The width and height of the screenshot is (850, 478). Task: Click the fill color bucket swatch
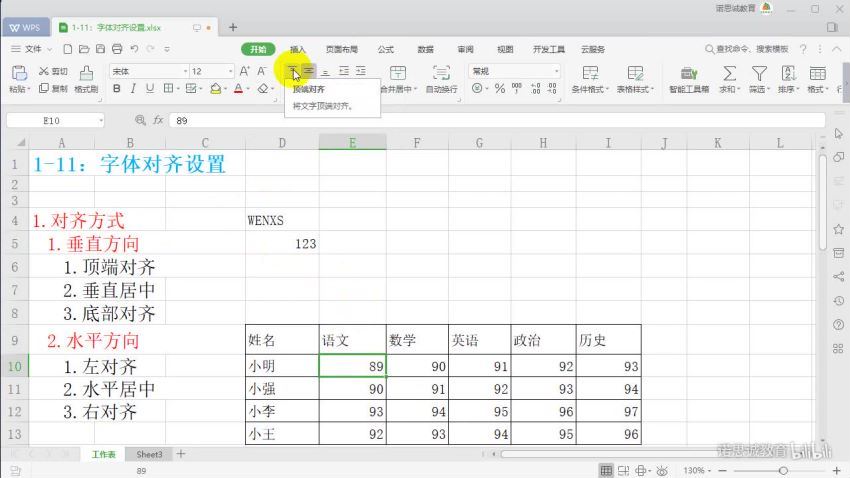[215, 88]
